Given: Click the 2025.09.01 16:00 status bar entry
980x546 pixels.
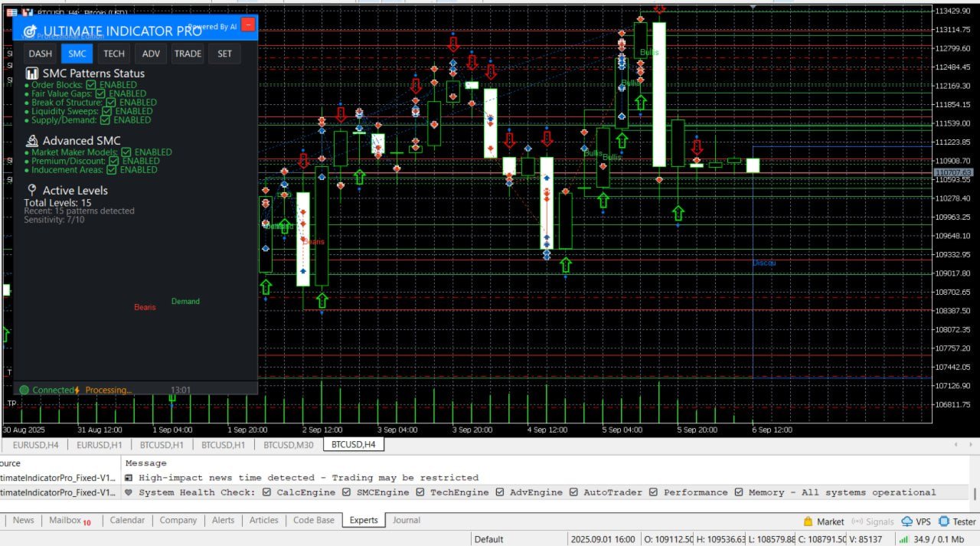Looking at the screenshot, I should tap(603, 539).
